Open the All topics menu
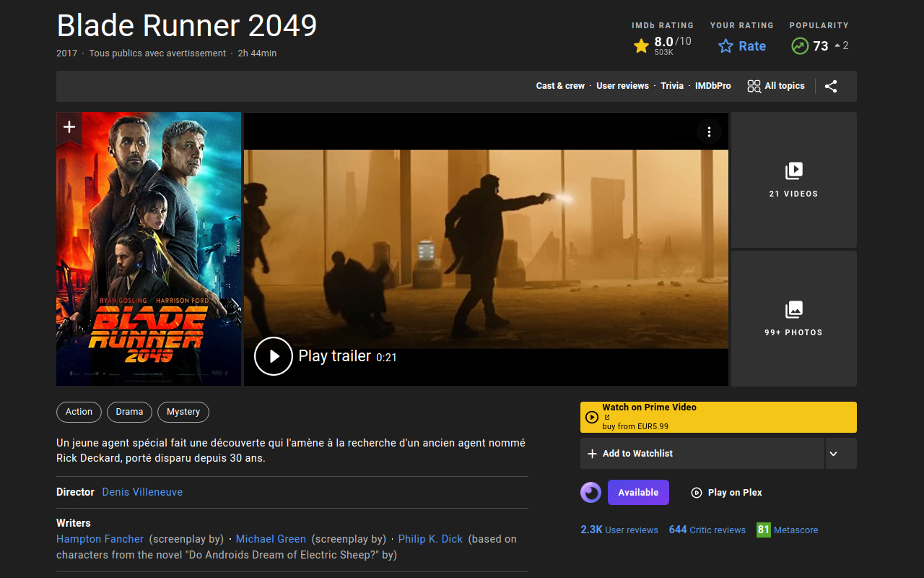The height and width of the screenshot is (578, 924). (776, 86)
